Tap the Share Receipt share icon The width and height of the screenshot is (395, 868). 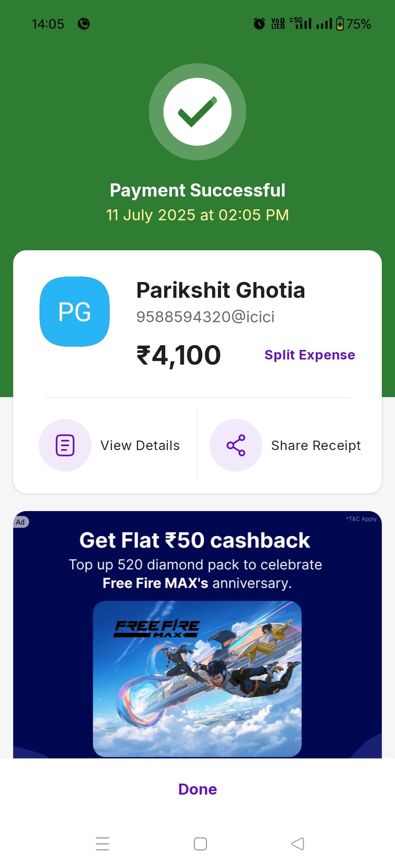pos(236,445)
